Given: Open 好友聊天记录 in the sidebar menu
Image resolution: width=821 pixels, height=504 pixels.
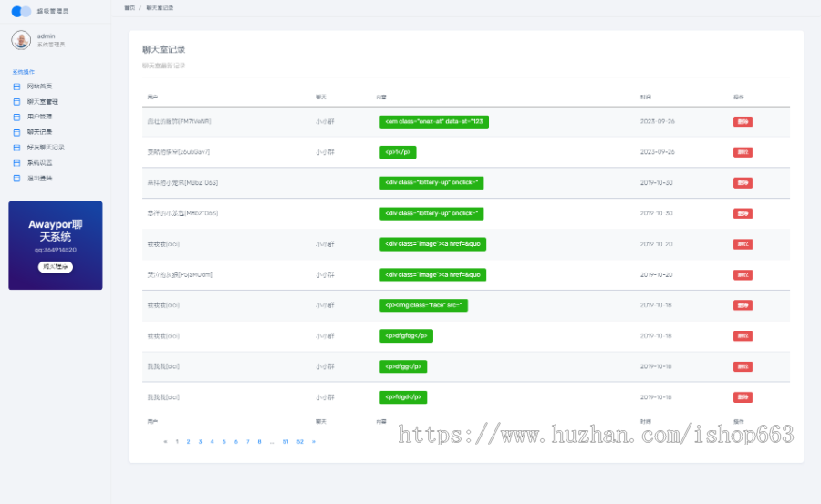Looking at the screenshot, I should click(47, 148).
